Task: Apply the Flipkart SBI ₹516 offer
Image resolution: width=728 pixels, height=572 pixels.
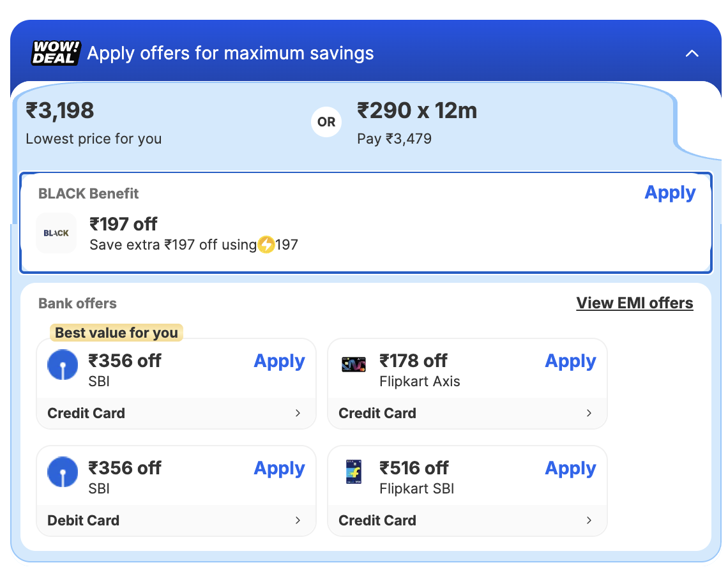Action: pyautogui.click(x=570, y=469)
